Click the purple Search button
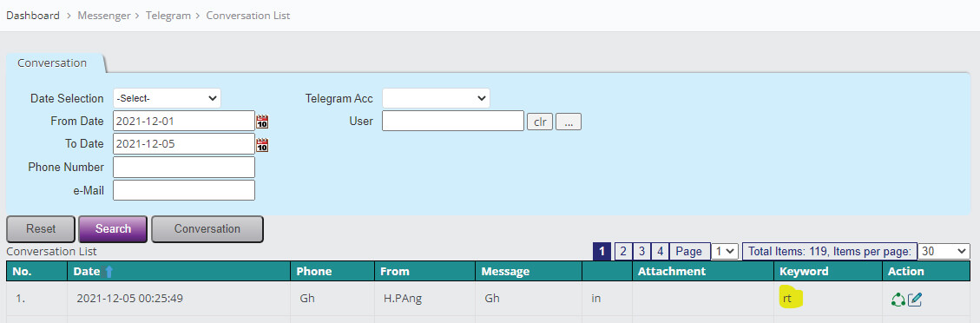980x323 pixels. coord(113,228)
